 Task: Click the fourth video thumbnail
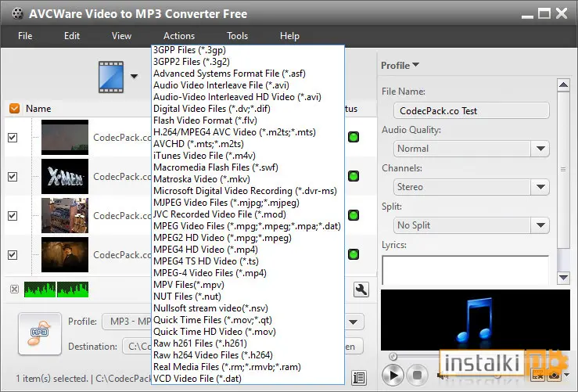click(x=65, y=254)
